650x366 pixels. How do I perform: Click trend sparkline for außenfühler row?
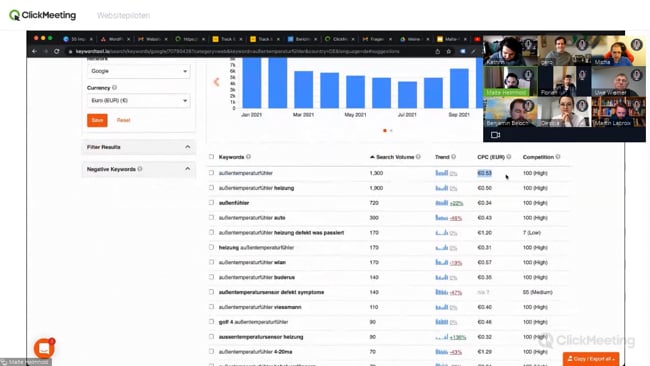tap(442, 203)
